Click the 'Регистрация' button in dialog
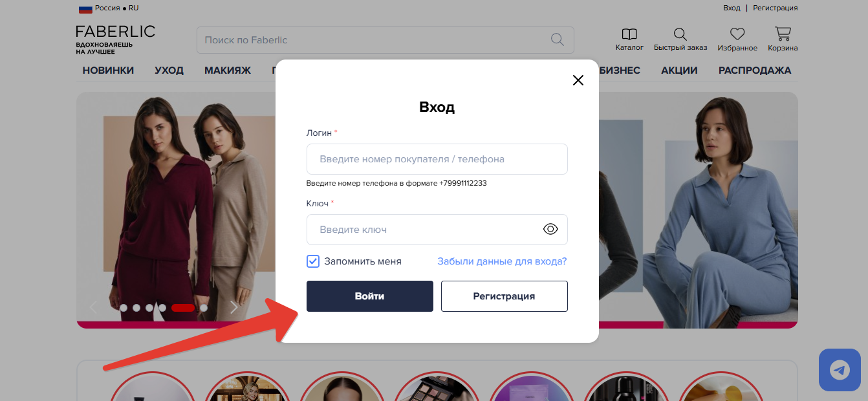This screenshot has height=401, width=868. coord(504,296)
